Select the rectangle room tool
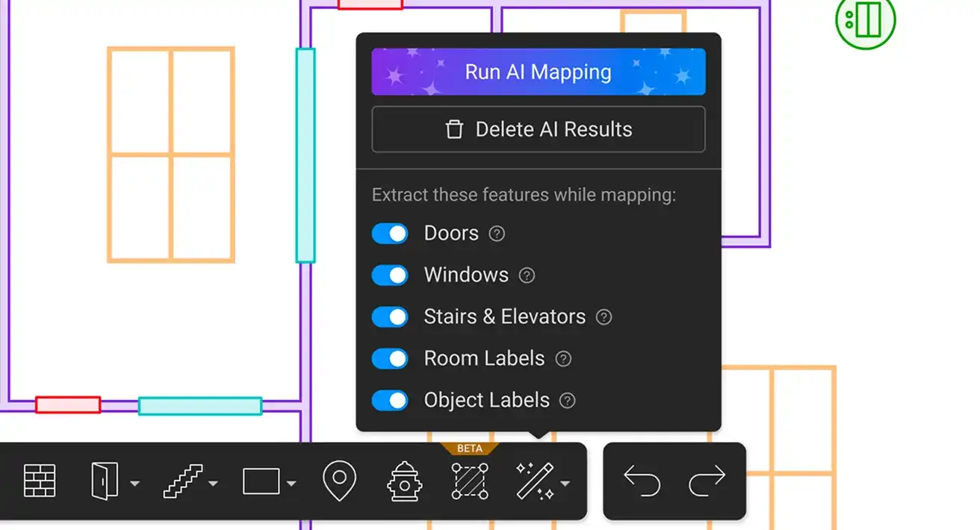The width and height of the screenshot is (980, 530). click(x=261, y=481)
